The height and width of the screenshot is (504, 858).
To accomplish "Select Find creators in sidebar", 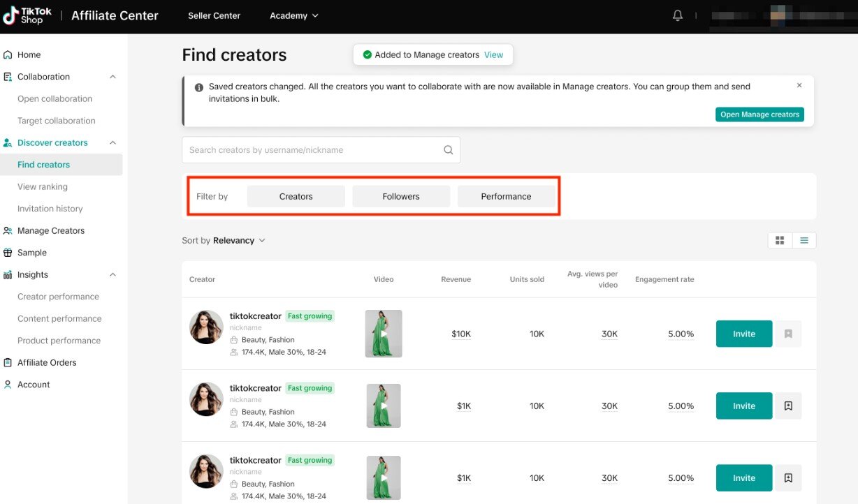I will pos(61,165).
